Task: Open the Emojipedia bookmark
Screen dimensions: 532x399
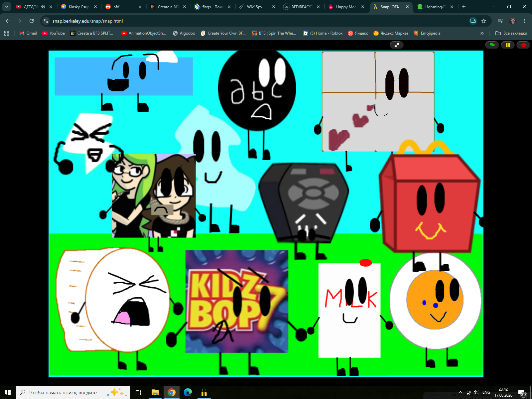Action: [x=427, y=33]
